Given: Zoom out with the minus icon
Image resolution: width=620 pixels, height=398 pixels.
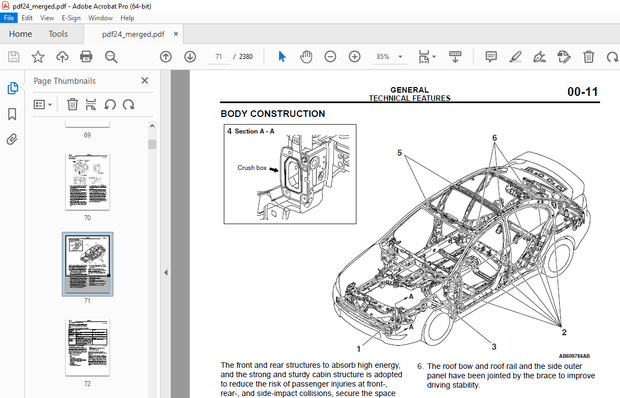Looking at the screenshot, I should [x=330, y=57].
